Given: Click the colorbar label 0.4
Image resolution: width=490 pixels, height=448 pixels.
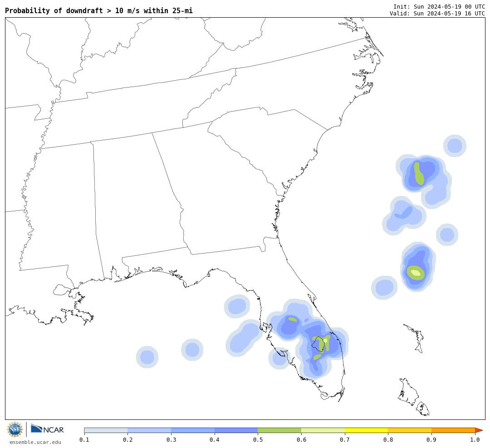Looking at the screenshot, I should (x=214, y=440).
